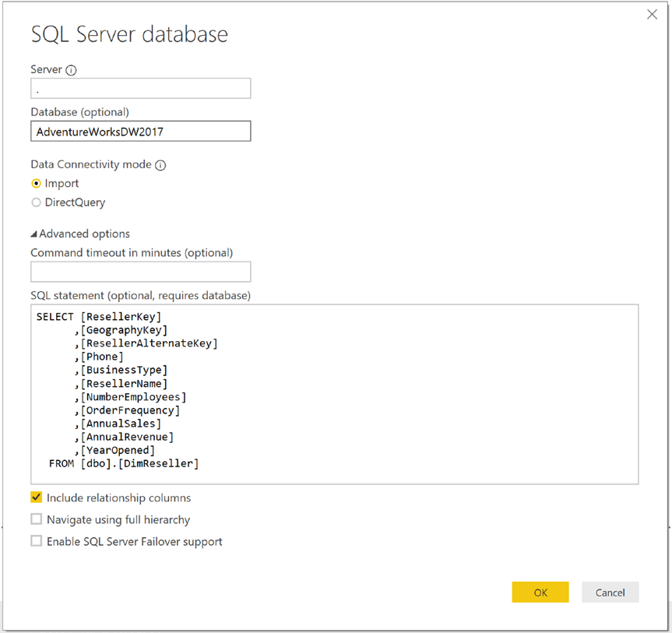Click [BusinessType] in the SQL statement

coord(124,370)
